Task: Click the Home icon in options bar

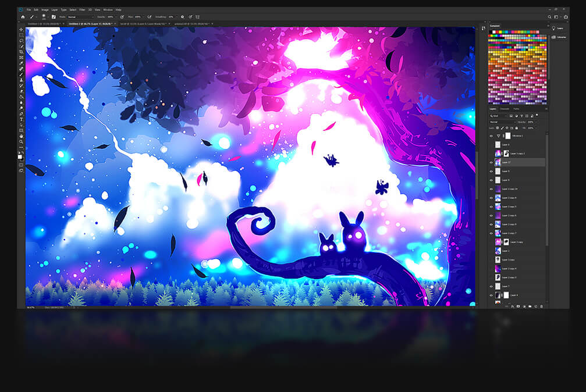Action: (23, 17)
